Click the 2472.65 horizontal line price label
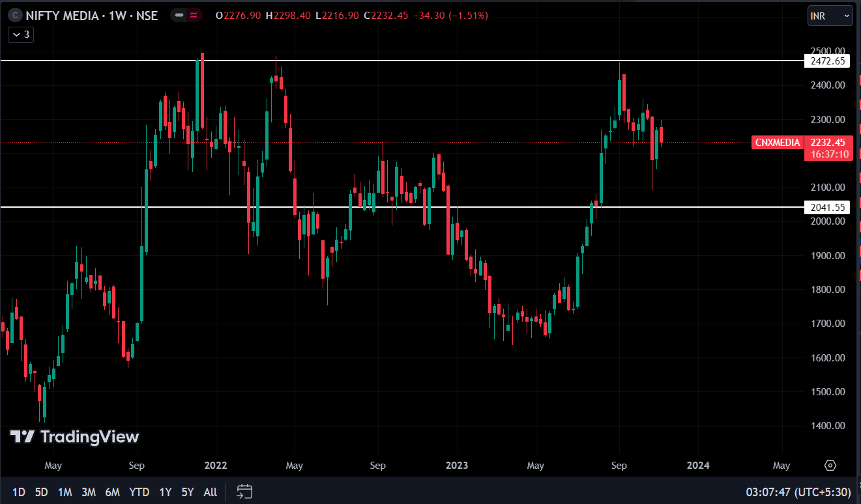This screenshot has height=504, width=861. coord(826,61)
